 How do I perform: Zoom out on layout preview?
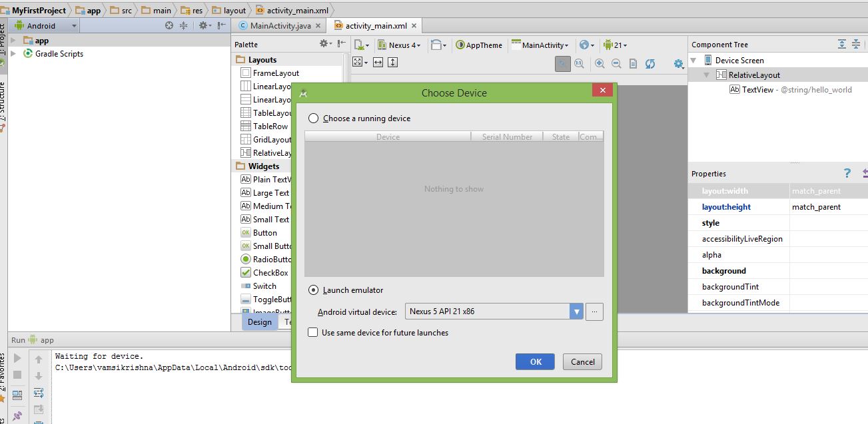pos(616,63)
